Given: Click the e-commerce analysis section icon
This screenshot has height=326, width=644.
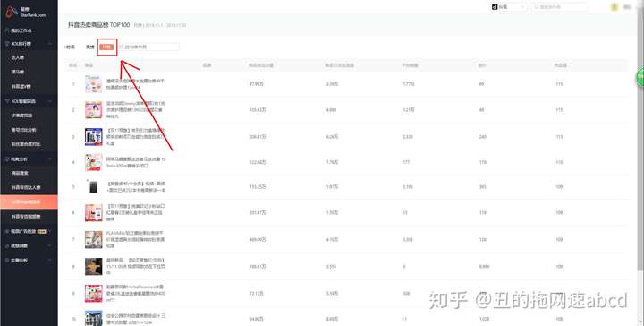Looking at the screenshot, I should (x=7, y=159).
